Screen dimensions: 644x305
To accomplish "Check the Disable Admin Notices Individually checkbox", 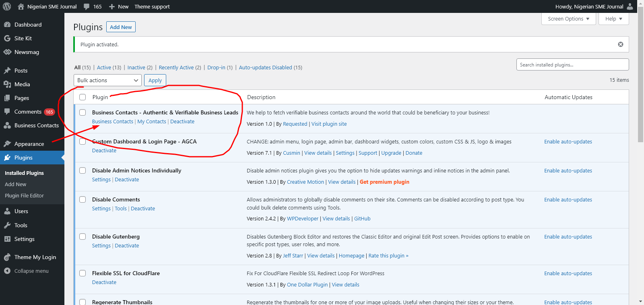I will click(83, 170).
